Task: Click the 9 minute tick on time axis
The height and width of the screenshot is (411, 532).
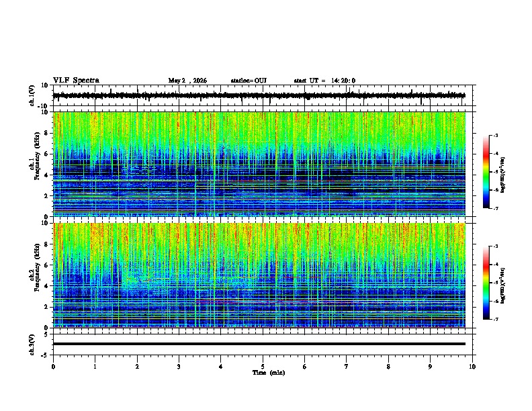Action: 430,367
